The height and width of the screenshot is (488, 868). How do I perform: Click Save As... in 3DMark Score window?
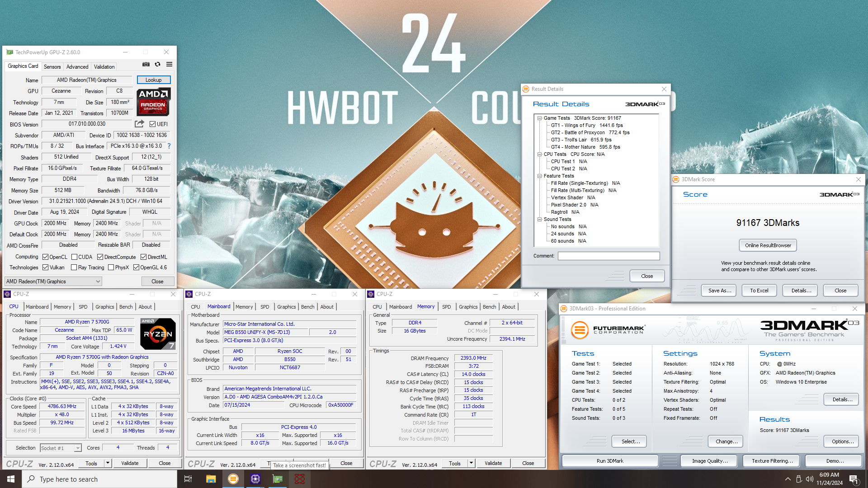click(719, 291)
